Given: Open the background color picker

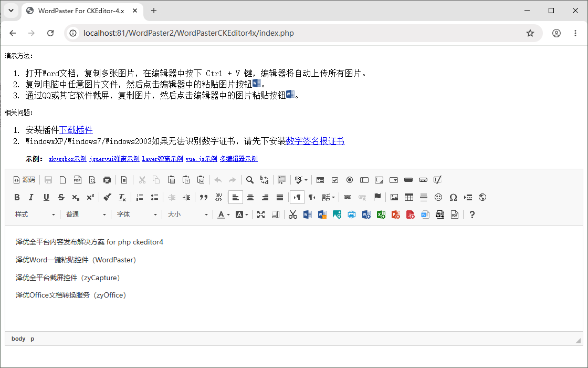Looking at the screenshot, I should click(241, 214).
